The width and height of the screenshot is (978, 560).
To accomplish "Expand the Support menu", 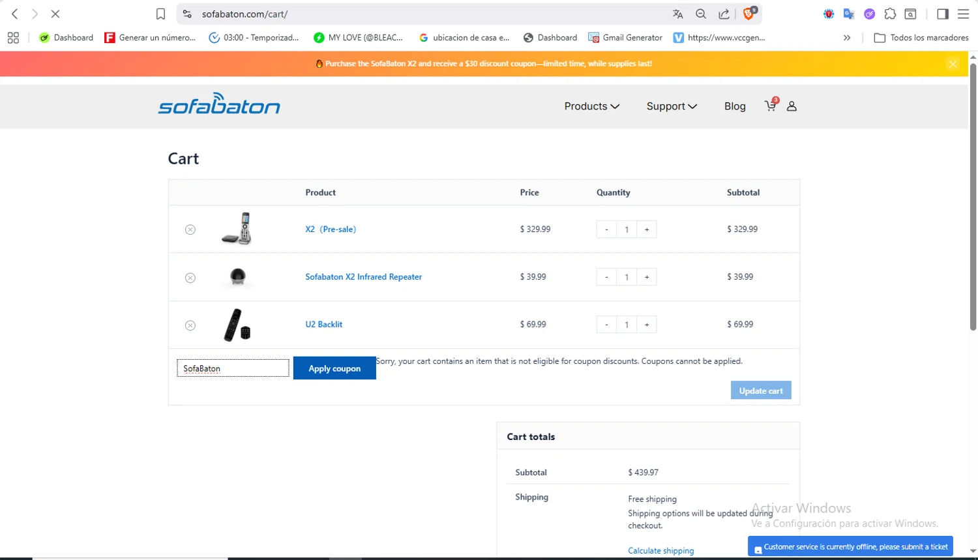I will pyautogui.click(x=672, y=106).
